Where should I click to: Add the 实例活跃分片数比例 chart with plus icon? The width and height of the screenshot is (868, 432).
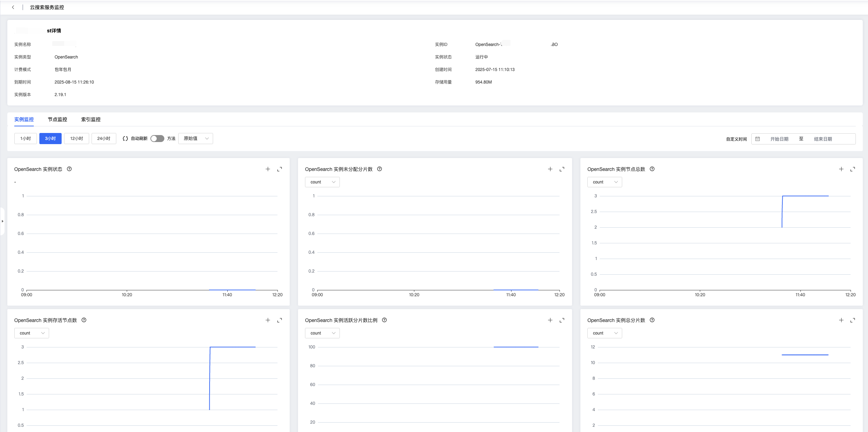click(550, 320)
